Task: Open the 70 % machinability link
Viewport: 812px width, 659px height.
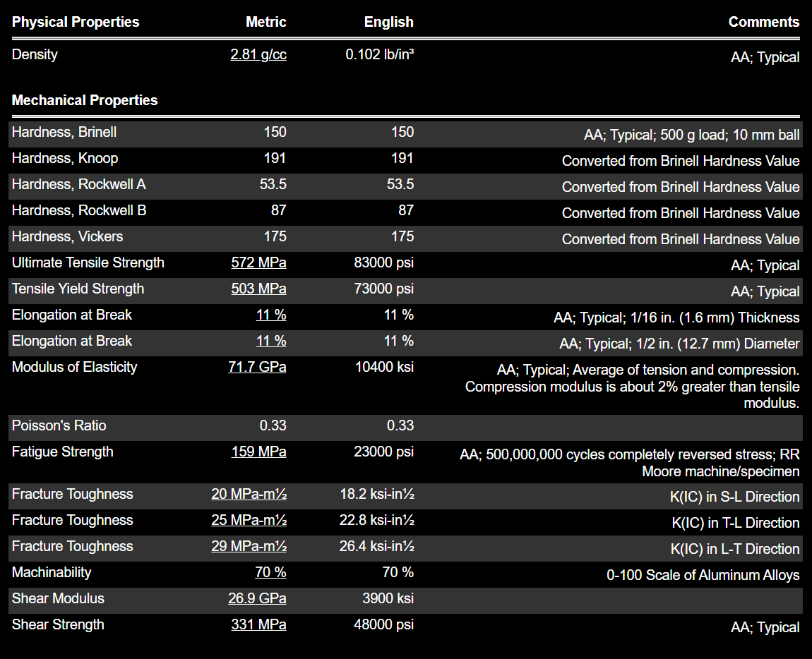Action: 270,572
